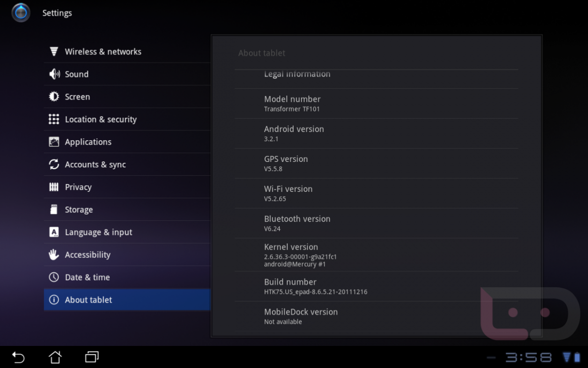Screen dimensions: 588x368
Task: Tap the Accounts & sync icon
Action: (x=54, y=164)
